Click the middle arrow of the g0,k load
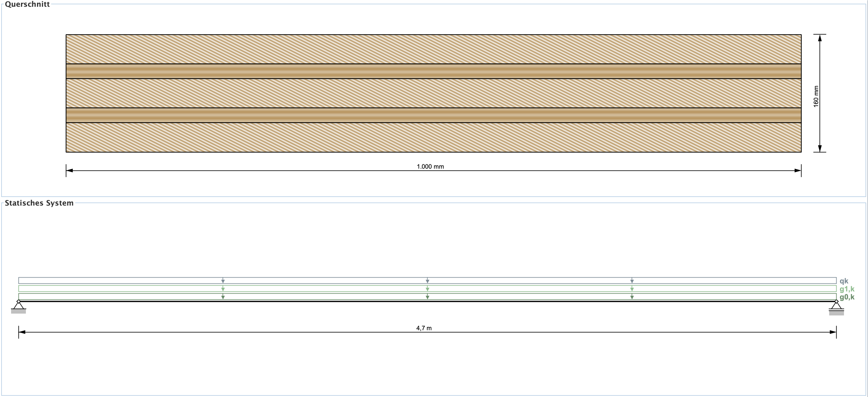Screen dimensions: 868x397 coord(427,297)
